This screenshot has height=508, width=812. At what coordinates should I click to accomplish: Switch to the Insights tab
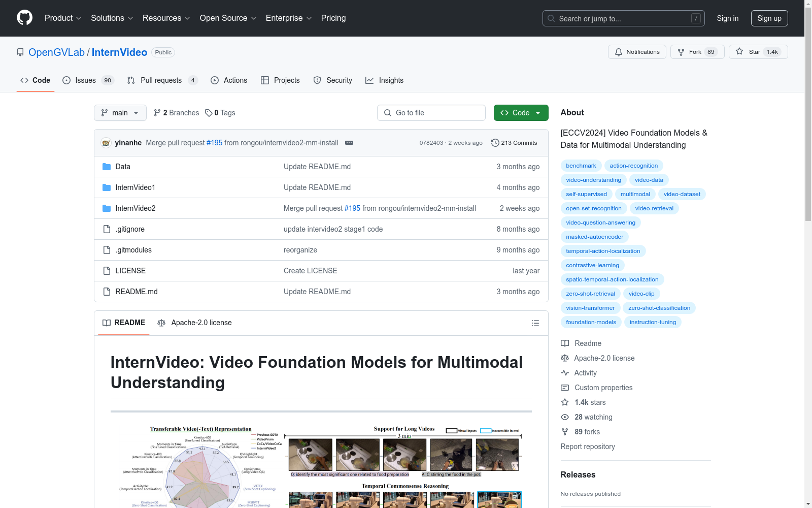coord(384,80)
